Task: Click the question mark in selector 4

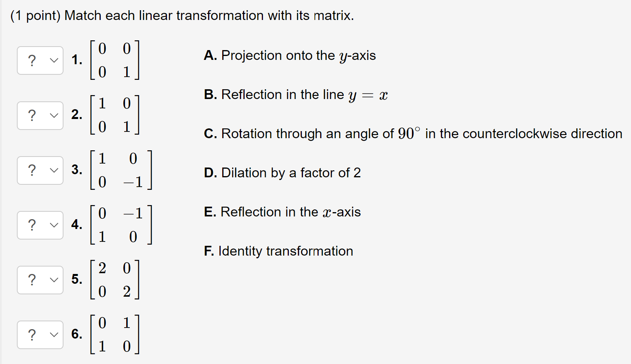Action: pos(31,225)
